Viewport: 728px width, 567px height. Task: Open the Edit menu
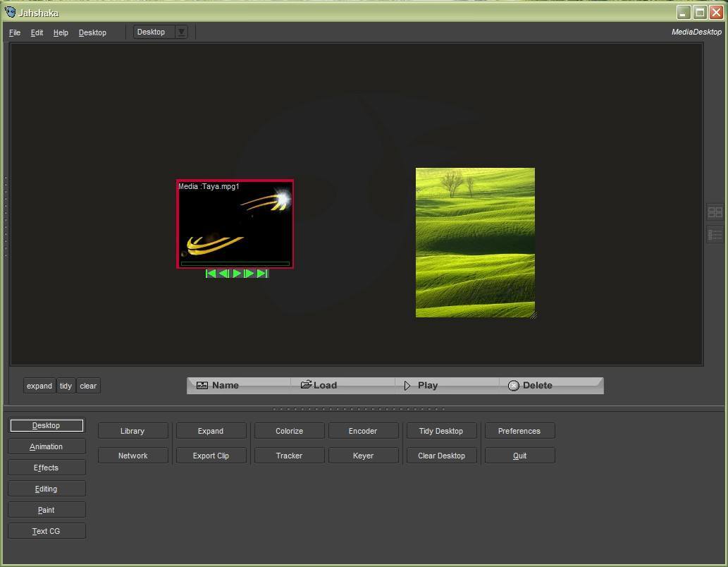(37, 32)
